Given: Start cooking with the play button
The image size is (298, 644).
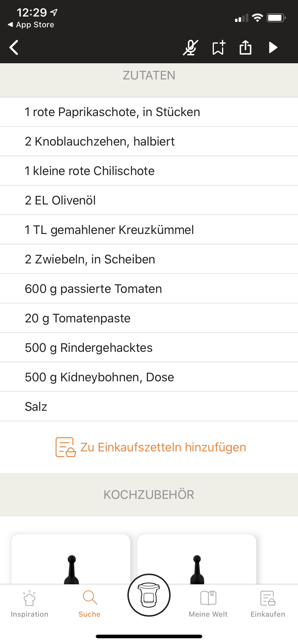Looking at the screenshot, I should [x=273, y=47].
